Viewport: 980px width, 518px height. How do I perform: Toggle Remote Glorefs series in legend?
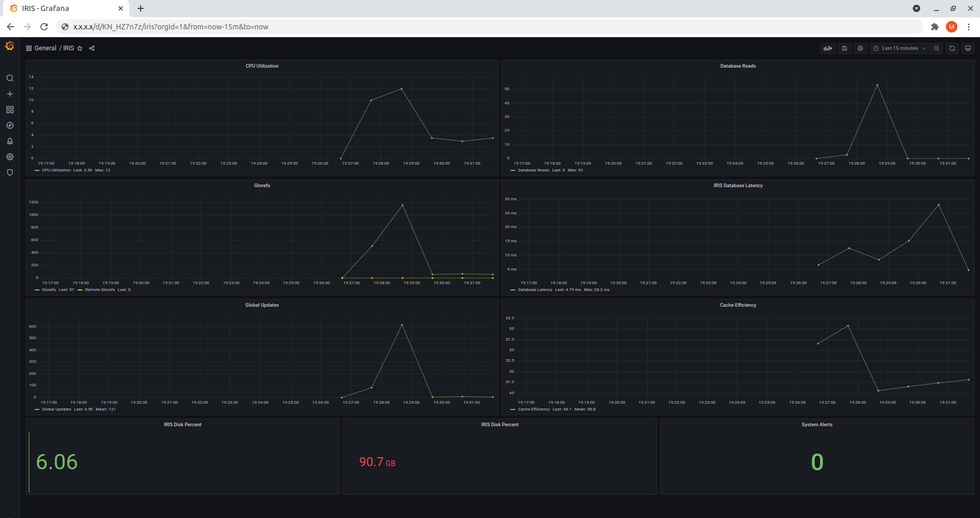pos(100,290)
